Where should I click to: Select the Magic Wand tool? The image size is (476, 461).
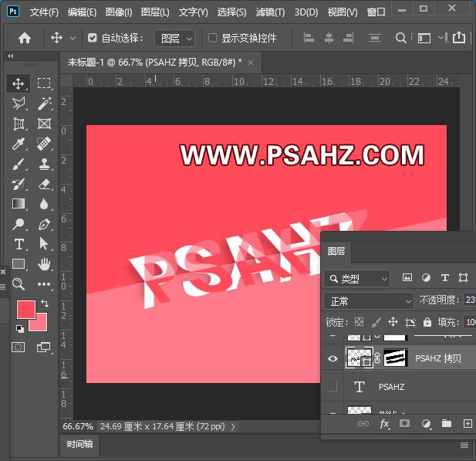44,103
